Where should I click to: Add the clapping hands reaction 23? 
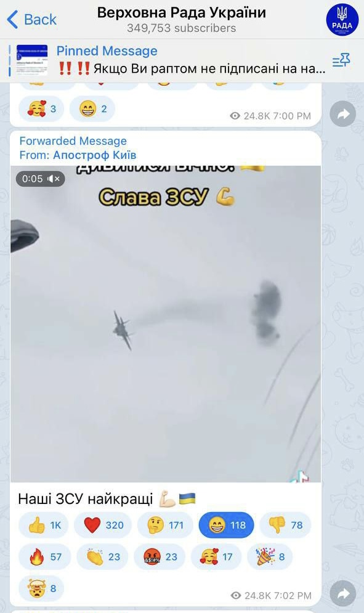[102, 557]
